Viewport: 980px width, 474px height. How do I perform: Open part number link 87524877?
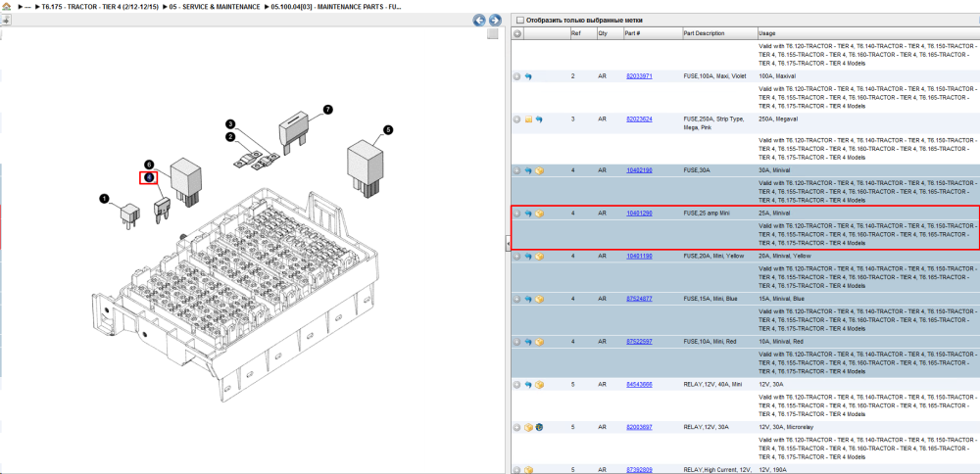639,299
